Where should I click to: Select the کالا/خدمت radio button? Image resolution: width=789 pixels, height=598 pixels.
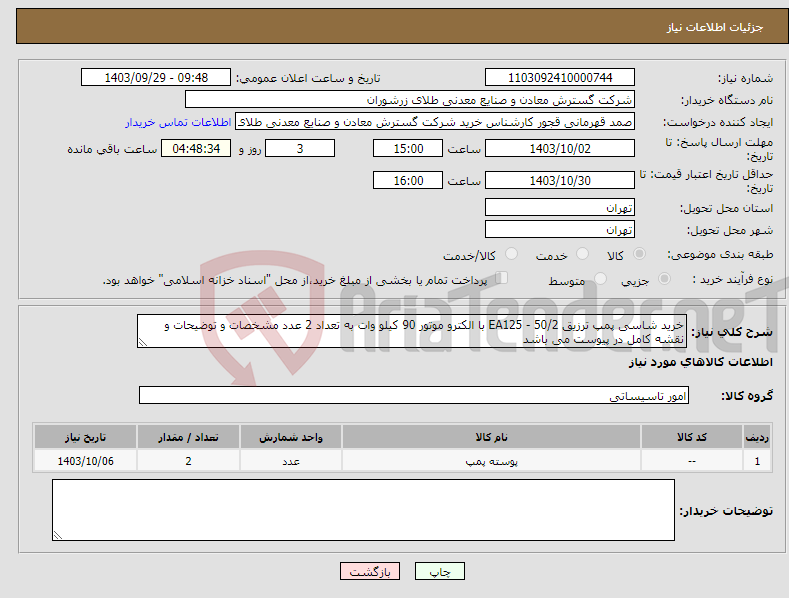511,254
